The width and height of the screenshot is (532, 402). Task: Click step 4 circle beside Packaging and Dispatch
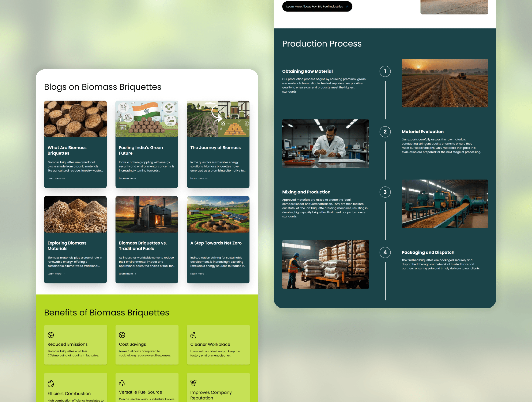pos(385,252)
